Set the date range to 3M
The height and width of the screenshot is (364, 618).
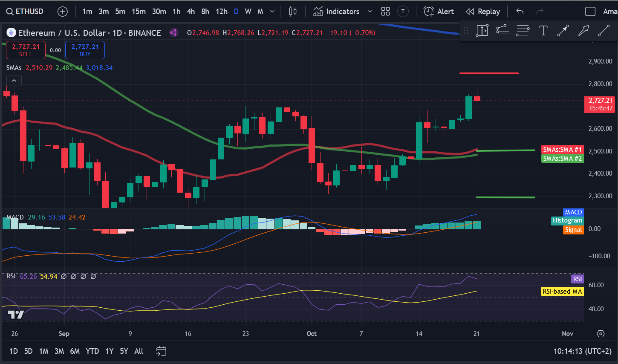pyautogui.click(x=59, y=351)
